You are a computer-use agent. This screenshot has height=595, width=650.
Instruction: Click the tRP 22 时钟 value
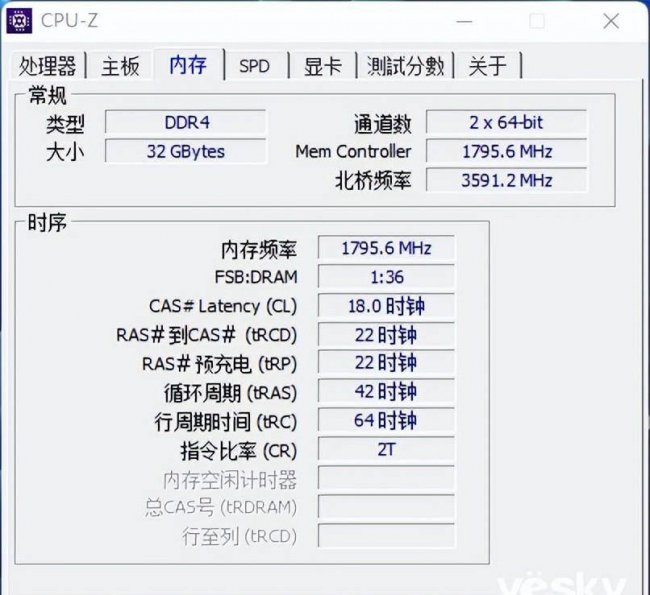[386, 363]
